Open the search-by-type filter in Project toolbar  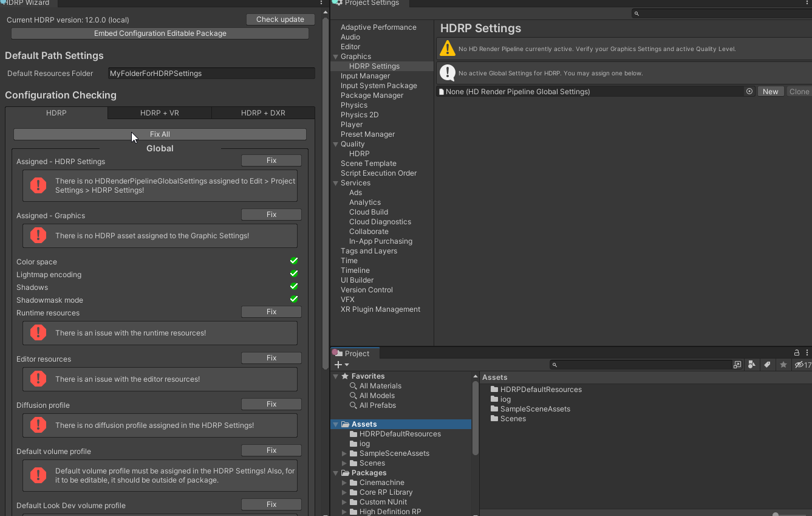coord(751,365)
